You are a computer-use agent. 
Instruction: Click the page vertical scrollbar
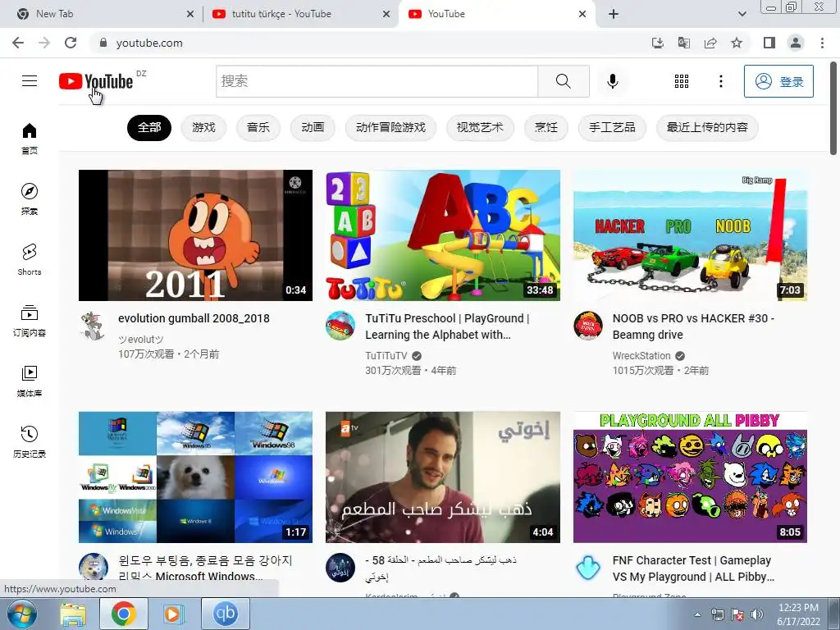click(833, 109)
